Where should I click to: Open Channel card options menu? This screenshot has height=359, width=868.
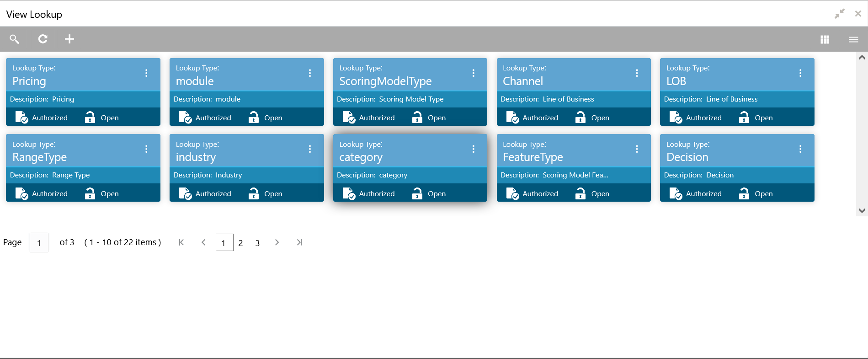tap(637, 73)
